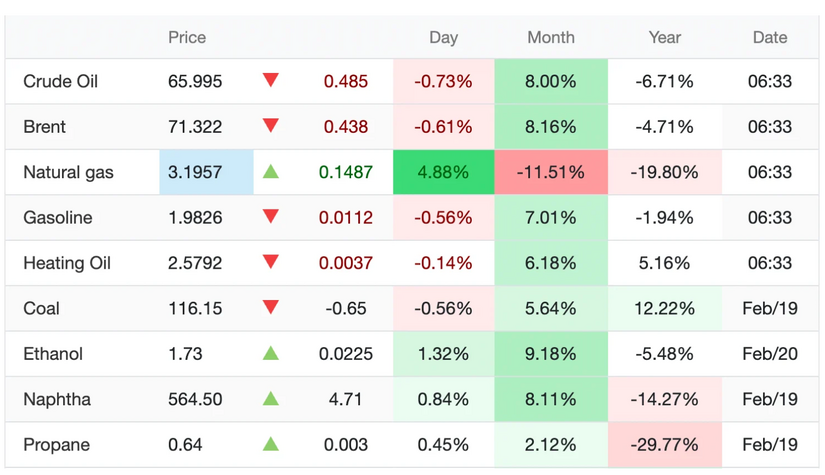Click the Month column header
The width and height of the screenshot is (825, 475).
(x=550, y=37)
